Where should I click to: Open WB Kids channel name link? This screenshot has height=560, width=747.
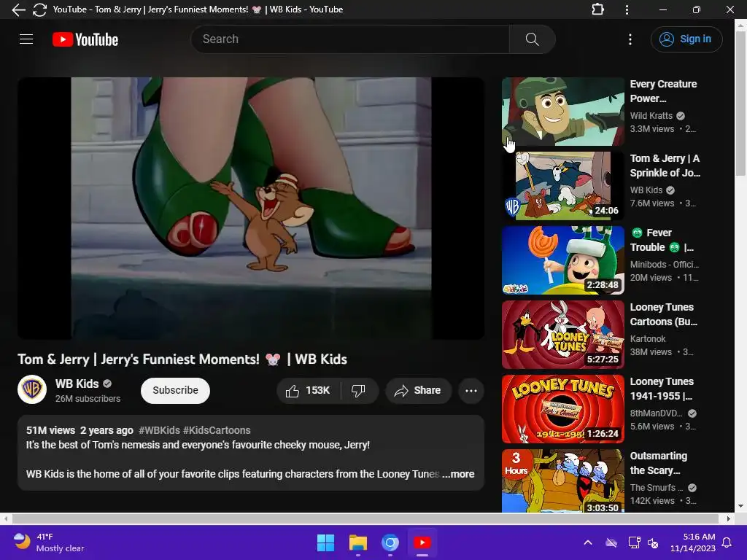(77, 384)
